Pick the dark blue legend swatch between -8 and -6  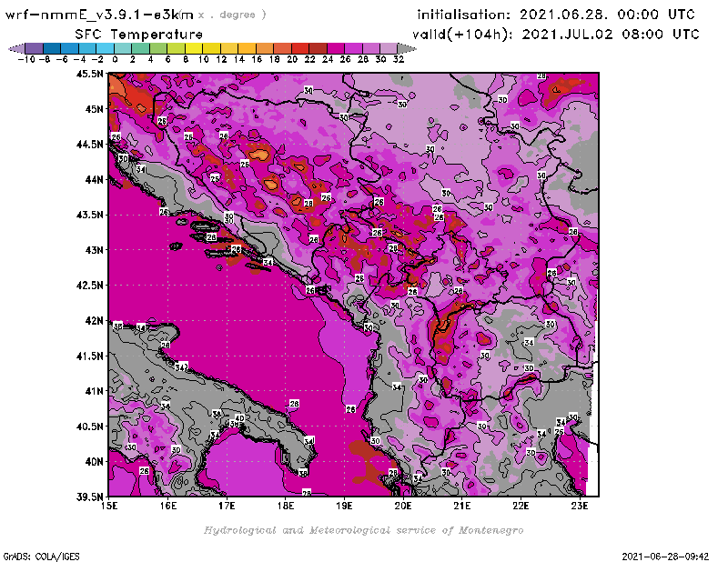(52, 48)
